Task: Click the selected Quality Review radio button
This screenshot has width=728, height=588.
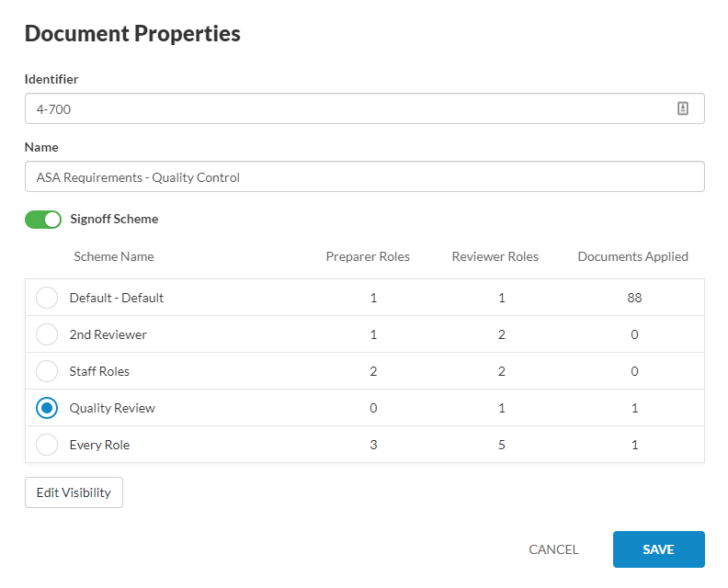Action: point(47,408)
